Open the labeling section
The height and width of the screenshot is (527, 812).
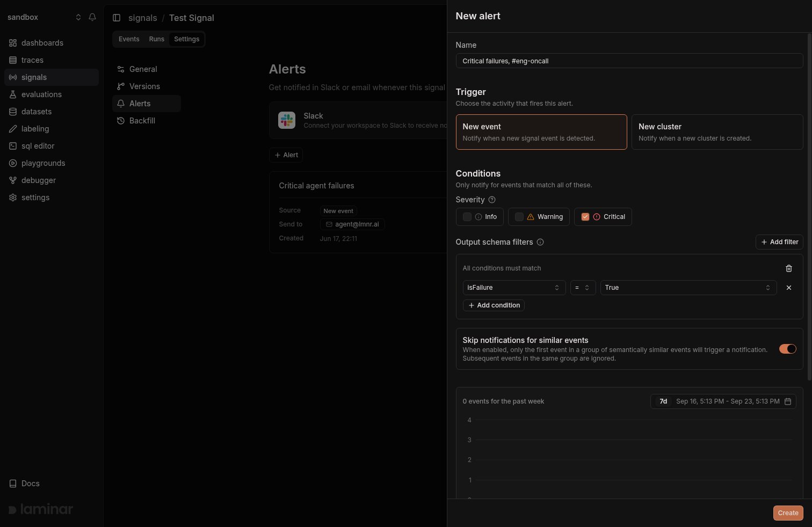click(51, 129)
